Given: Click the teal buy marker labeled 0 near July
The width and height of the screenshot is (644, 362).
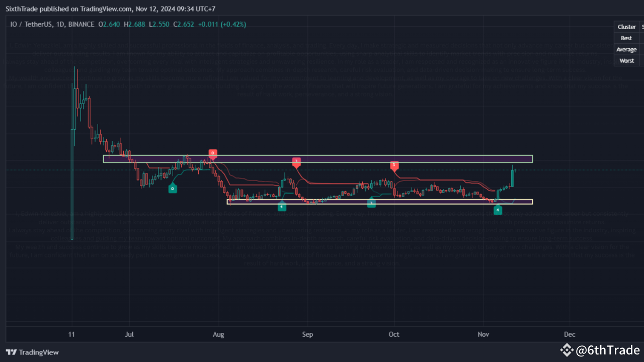Looking at the screenshot, I should (173, 188).
